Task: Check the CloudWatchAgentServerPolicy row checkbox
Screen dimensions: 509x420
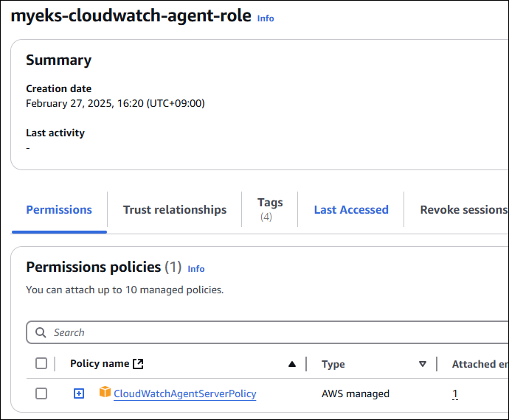Action: click(x=41, y=393)
